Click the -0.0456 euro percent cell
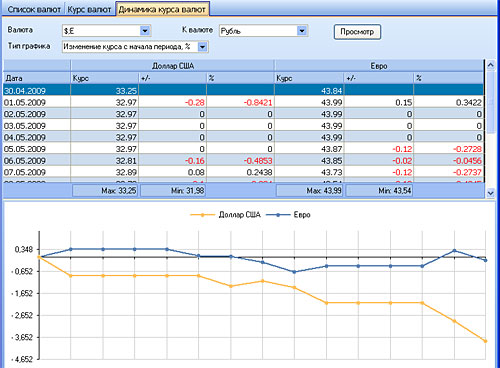Viewport: 500px width, 368px height. click(x=449, y=160)
